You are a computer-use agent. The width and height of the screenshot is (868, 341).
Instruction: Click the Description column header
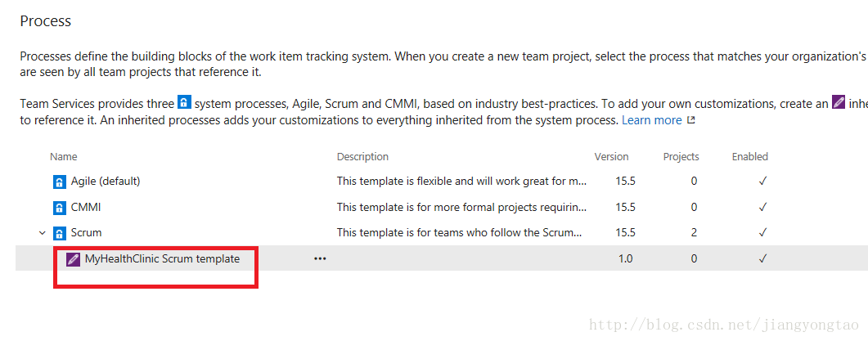pyautogui.click(x=362, y=157)
